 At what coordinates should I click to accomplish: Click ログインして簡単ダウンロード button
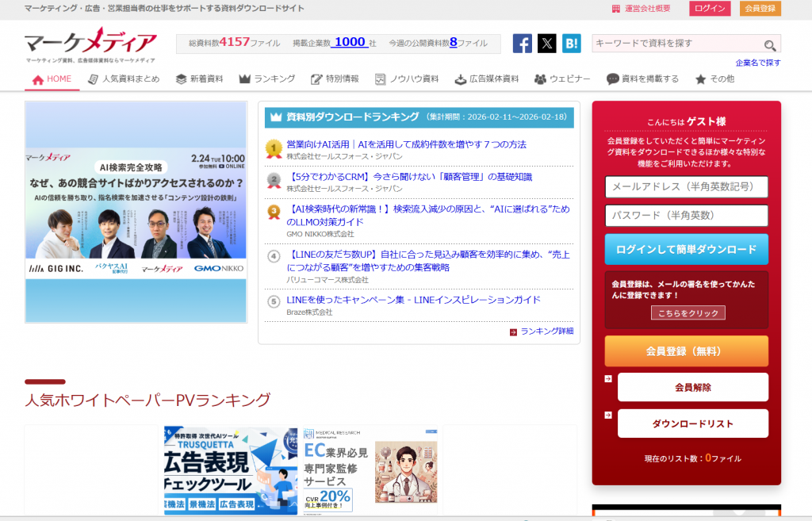pyautogui.click(x=686, y=250)
